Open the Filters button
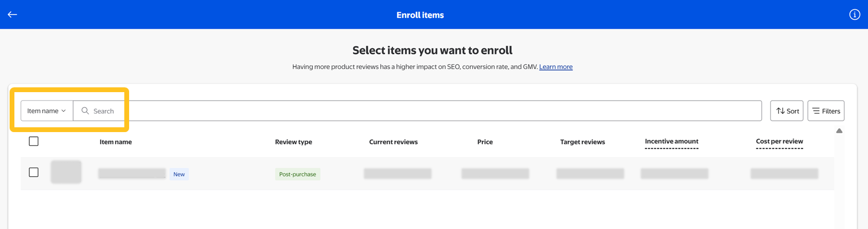Image resolution: width=868 pixels, height=229 pixels. coord(825,111)
